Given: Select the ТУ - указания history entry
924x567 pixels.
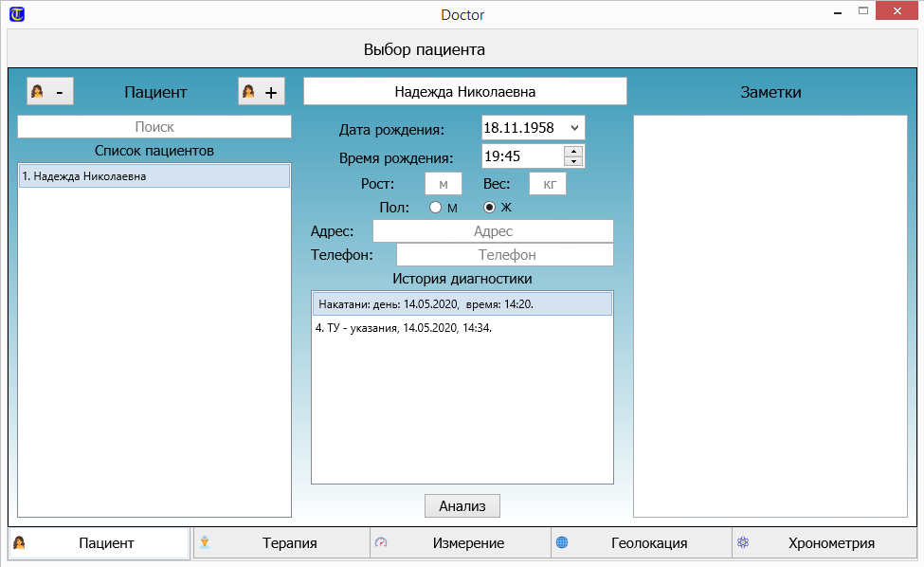Looking at the screenshot, I should point(462,328).
